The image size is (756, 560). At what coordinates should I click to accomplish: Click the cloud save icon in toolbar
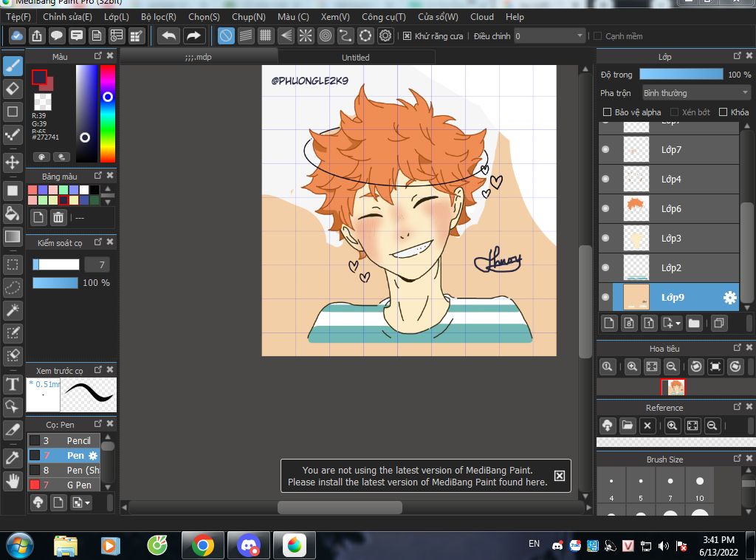point(17,35)
